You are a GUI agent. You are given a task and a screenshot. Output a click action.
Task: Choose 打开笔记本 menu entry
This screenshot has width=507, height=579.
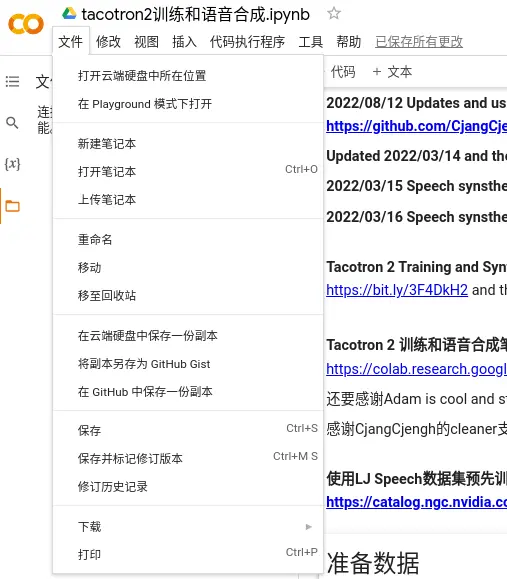pyautogui.click(x=188, y=172)
